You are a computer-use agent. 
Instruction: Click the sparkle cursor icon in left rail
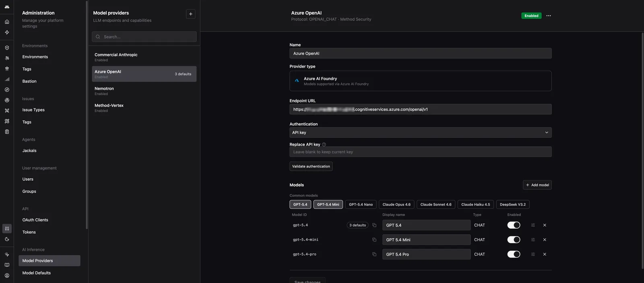(7, 254)
